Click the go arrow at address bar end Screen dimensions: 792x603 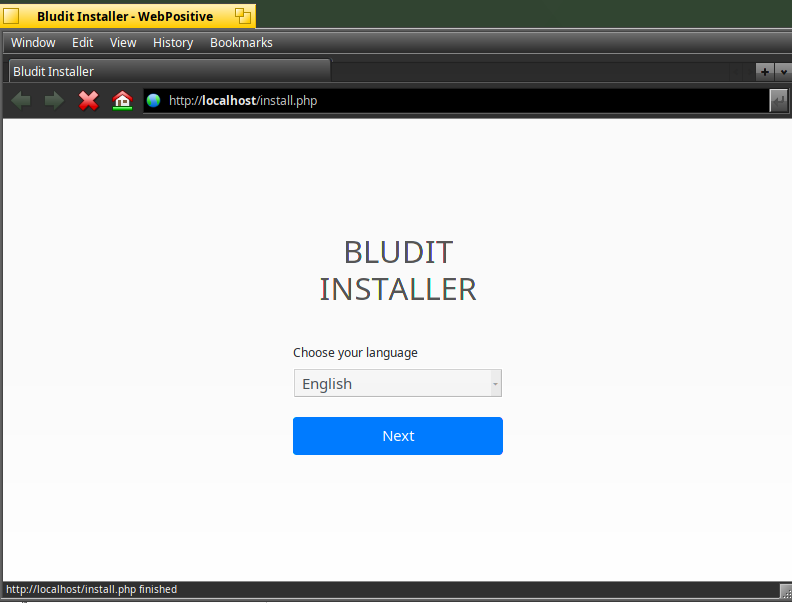pos(778,100)
